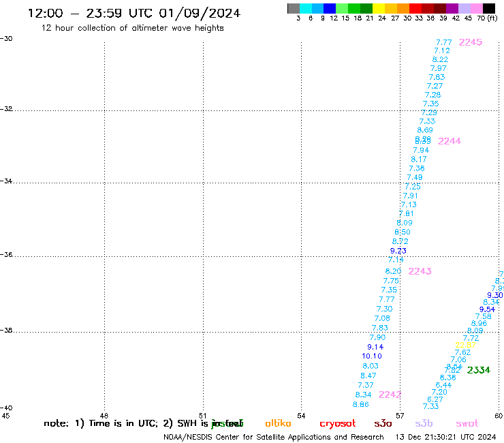The width and height of the screenshot is (504, 443).
Task: Select the wave height value 8.17
Action: coord(419,159)
